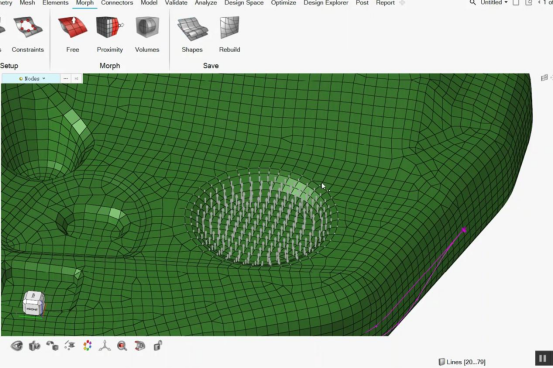The width and height of the screenshot is (553, 368).
Task: Select the Proximity morph tool
Action: coord(110,34)
